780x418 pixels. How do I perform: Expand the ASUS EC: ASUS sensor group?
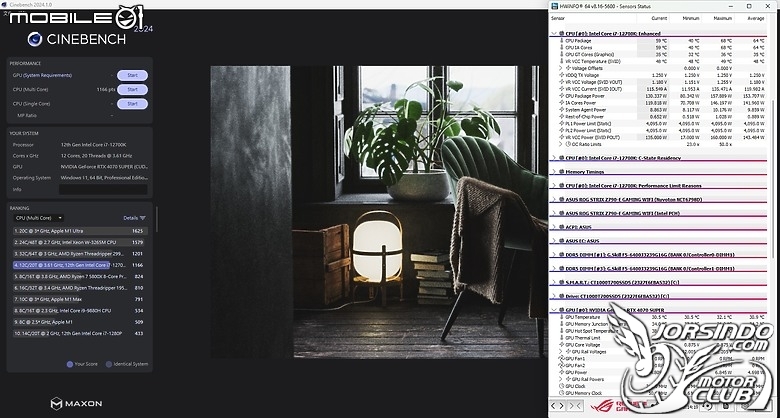[x=554, y=241]
